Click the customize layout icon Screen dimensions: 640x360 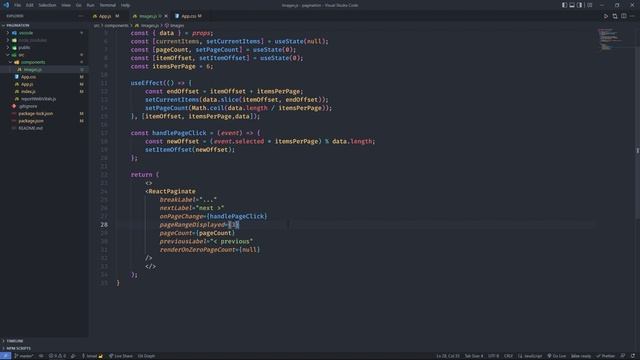tap(589, 5)
